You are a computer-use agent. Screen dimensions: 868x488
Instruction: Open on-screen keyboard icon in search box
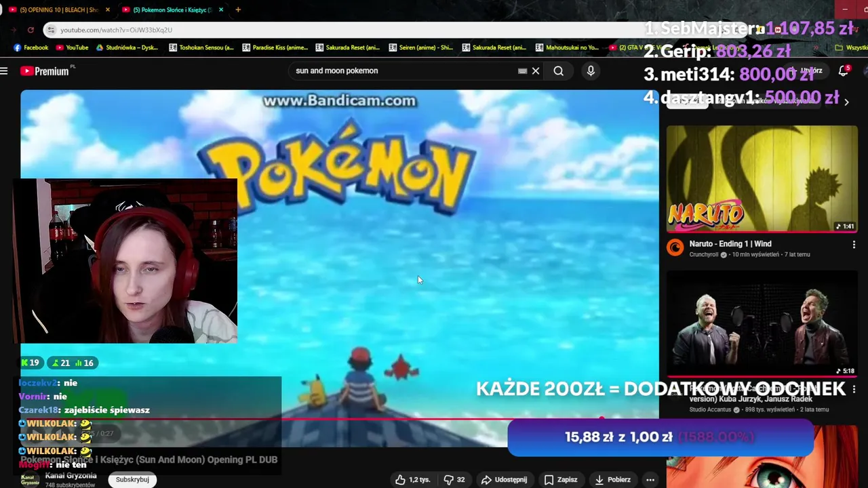522,70
